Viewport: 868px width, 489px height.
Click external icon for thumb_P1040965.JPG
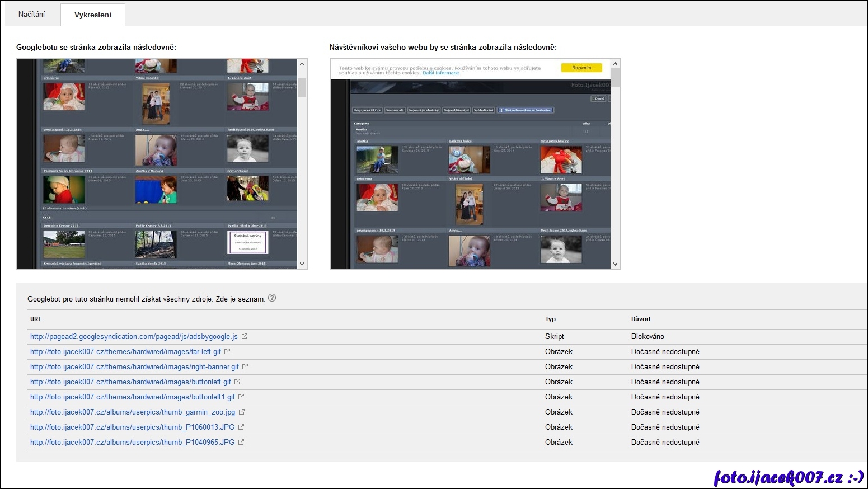241,443
